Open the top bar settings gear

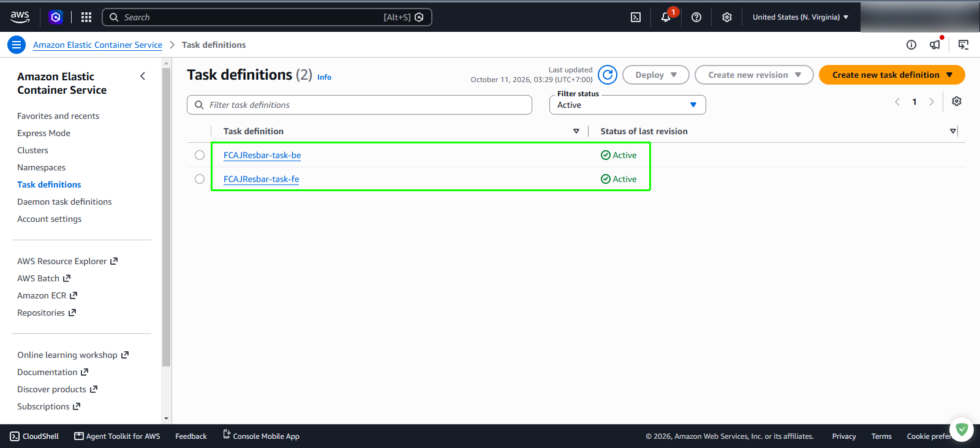tap(727, 17)
